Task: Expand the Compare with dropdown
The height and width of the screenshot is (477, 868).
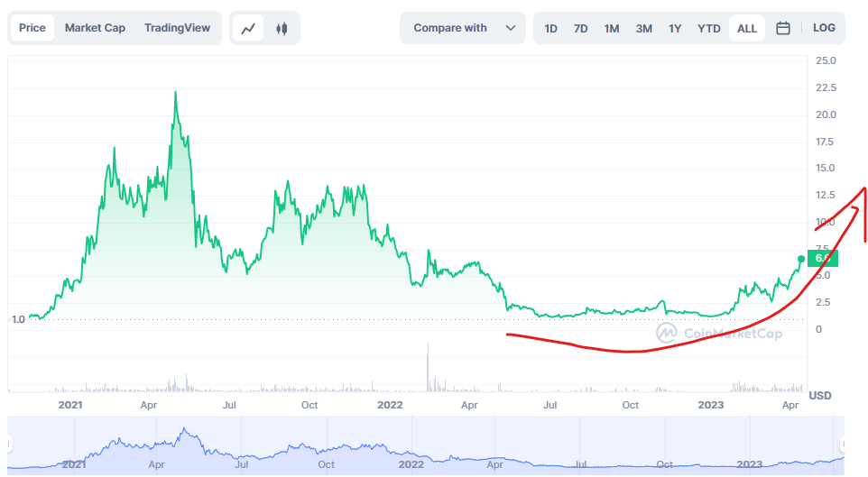Action: (462, 28)
